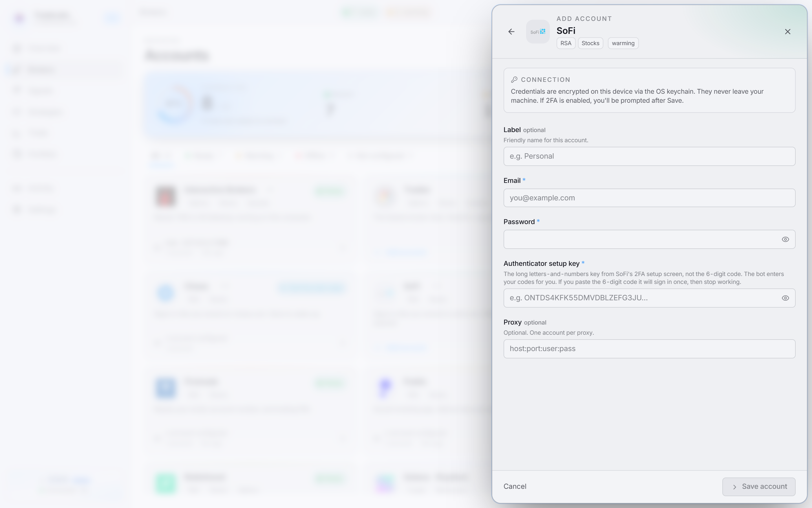Select the warming tag
The height and width of the screenshot is (508, 812).
[x=623, y=43]
